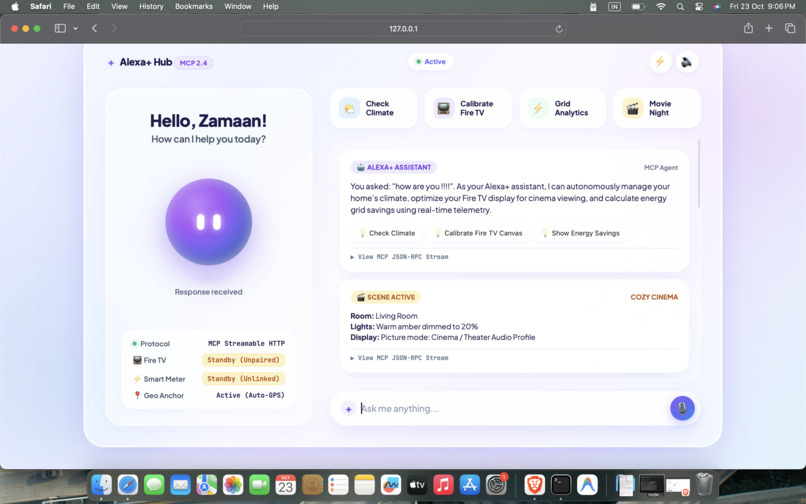Screen dimensions: 806x504
Task: Click the Safari forward arrow
Action: pos(114,28)
